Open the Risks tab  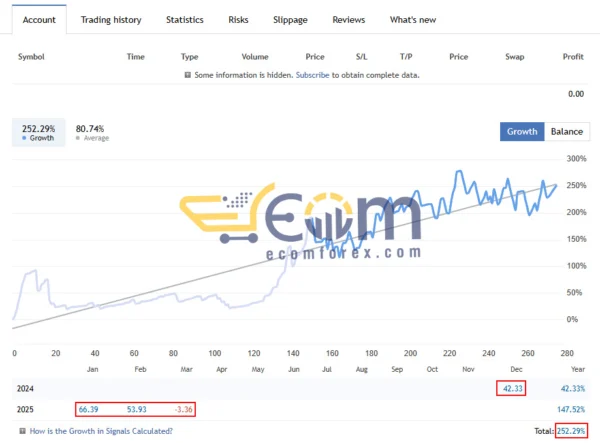click(x=239, y=20)
